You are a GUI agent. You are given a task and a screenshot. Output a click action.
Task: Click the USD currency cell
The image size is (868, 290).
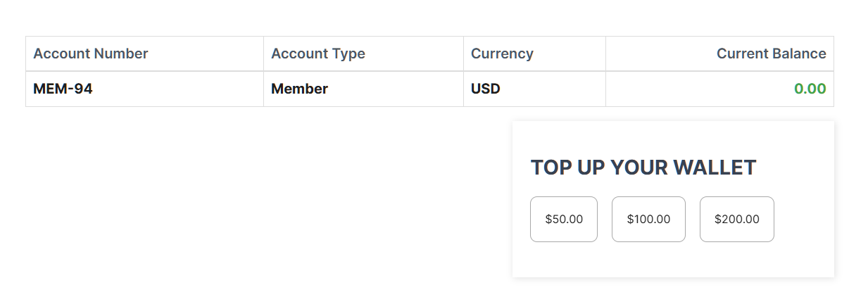click(486, 89)
